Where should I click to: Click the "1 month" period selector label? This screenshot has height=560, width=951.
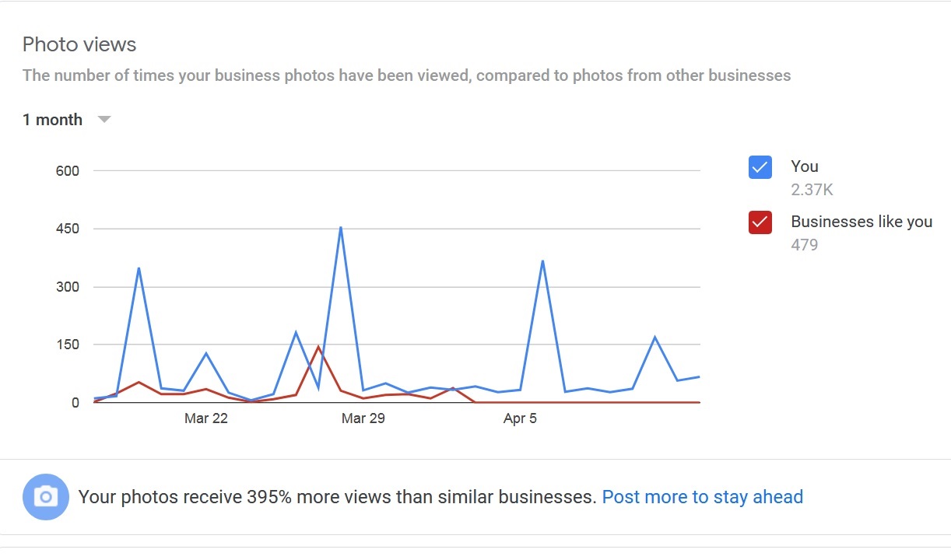point(52,120)
